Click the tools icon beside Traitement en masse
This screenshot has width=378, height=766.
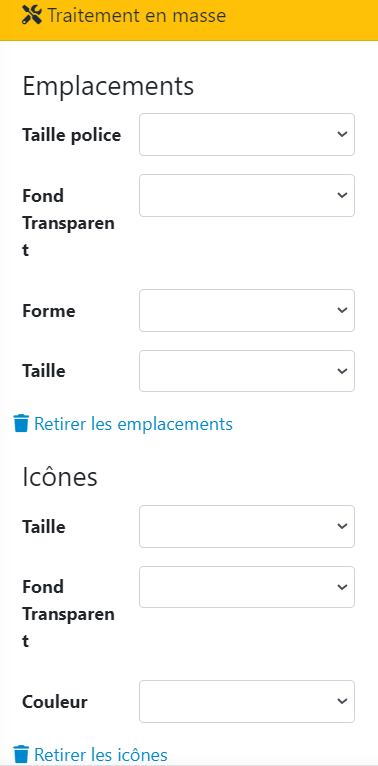[33, 16]
